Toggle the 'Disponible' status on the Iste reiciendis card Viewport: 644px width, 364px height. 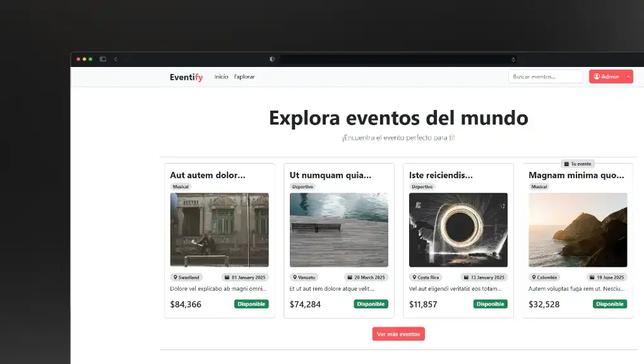[490, 304]
